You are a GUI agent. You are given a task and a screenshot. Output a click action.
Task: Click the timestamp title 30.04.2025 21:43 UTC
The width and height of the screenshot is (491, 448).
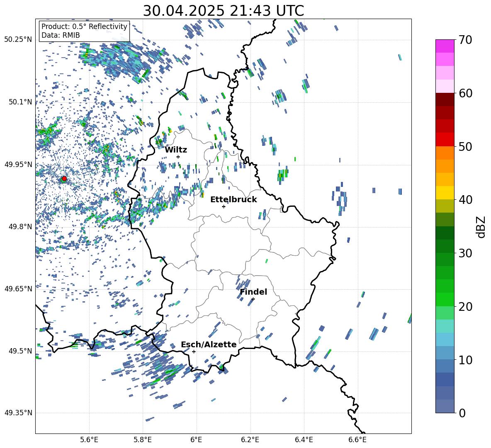point(224,11)
